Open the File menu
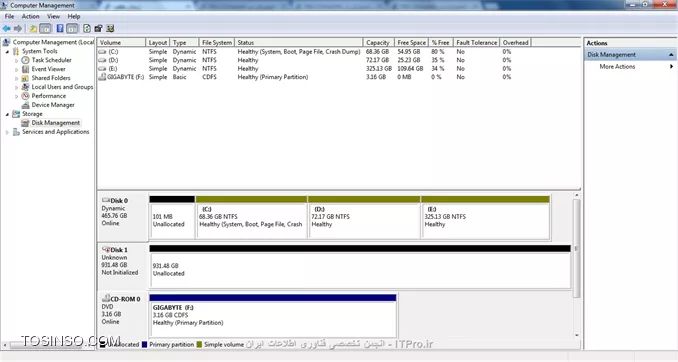The width and height of the screenshot is (678, 362). coord(9,16)
